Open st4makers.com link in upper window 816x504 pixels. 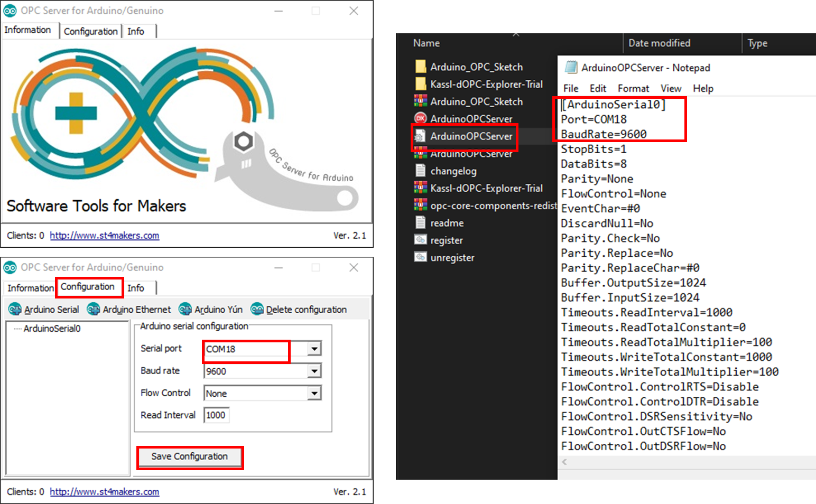point(105,236)
